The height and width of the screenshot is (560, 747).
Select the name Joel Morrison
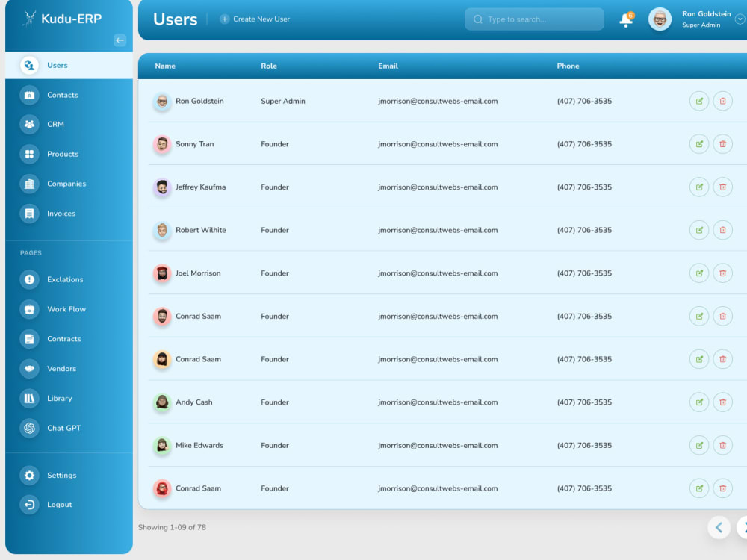(x=198, y=273)
